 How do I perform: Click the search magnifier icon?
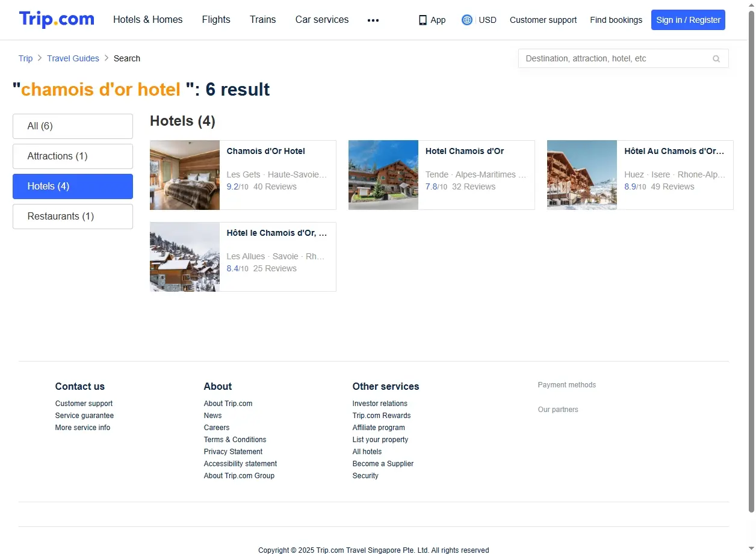click(x=716, y=58)
